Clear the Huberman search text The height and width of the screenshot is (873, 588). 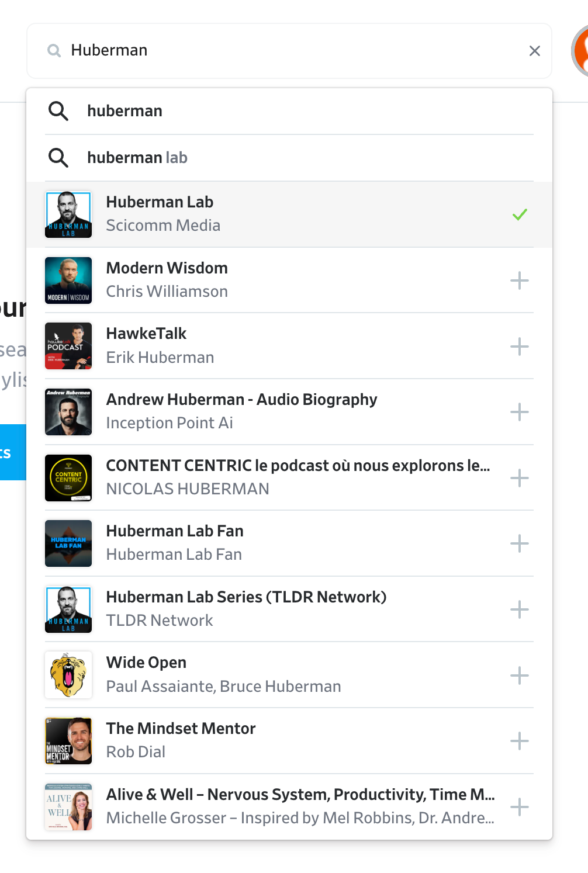pos(534,51)
